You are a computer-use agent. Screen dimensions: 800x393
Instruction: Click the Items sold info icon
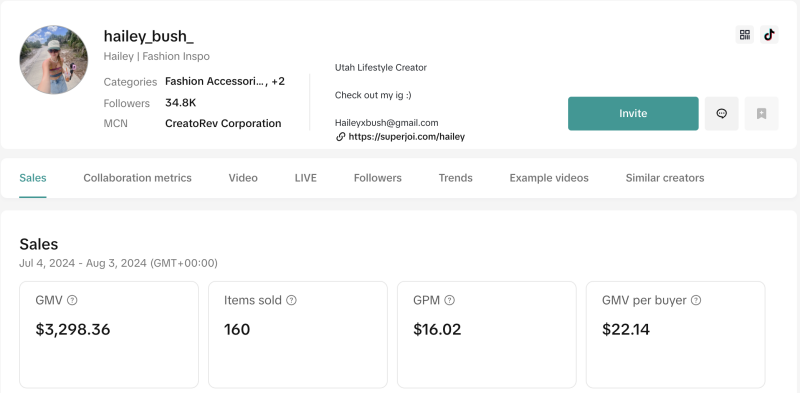click(x=291, y=300)
